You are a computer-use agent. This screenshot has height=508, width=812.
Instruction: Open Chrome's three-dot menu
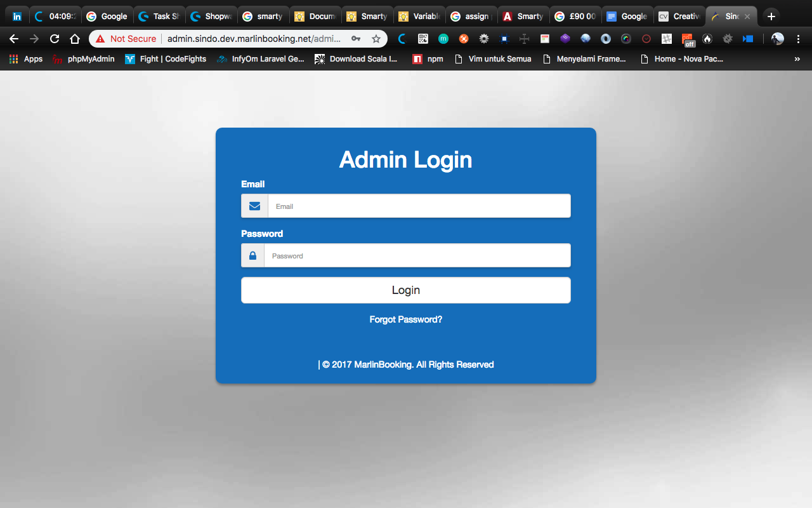point(798,39)
